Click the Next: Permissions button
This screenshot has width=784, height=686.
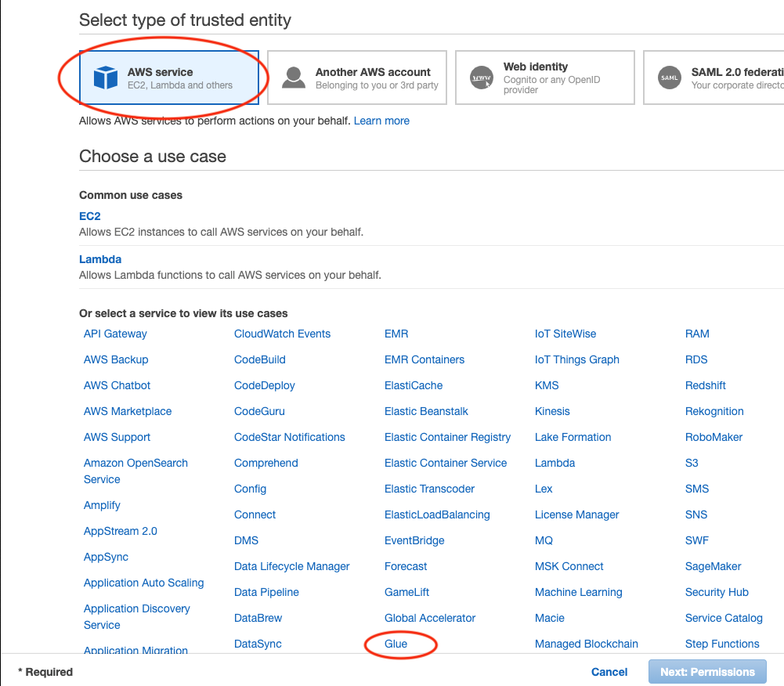[x=707, y=672]
